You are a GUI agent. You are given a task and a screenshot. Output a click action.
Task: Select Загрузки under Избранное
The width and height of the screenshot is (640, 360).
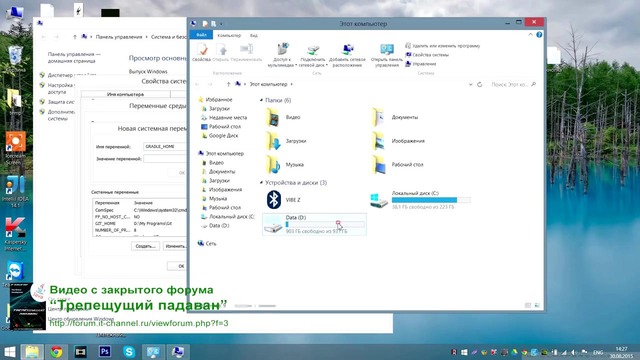click(x=219, y=109)
